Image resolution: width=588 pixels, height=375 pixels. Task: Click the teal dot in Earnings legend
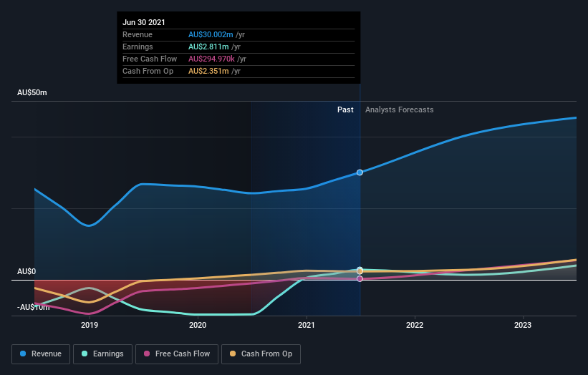[x=85, y=354]
